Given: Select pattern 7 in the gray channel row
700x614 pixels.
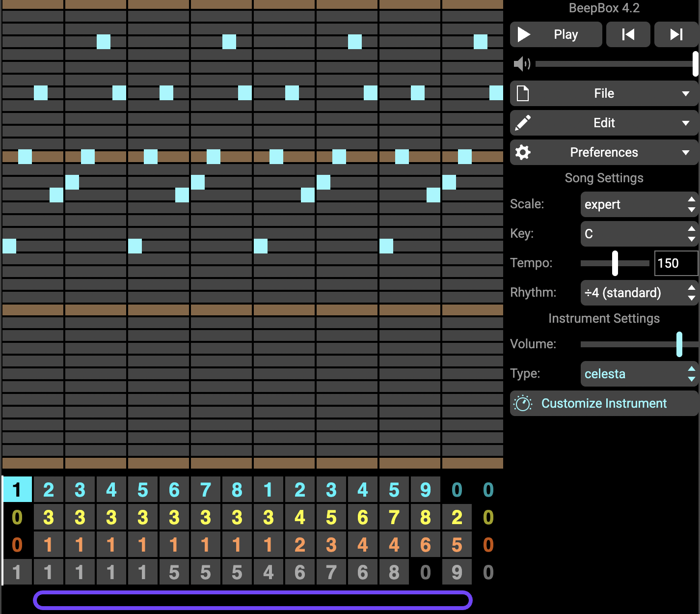Looking at the screenshot, I should point(331,572).
